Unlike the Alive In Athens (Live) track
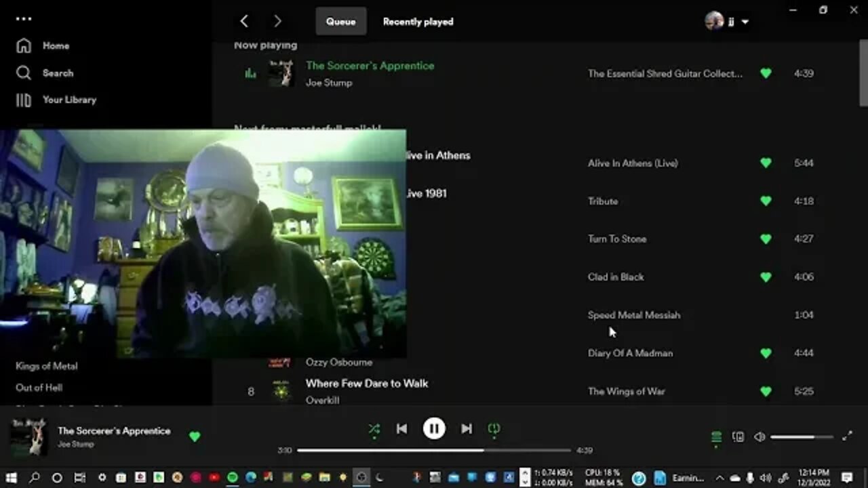868x488 pixels. 766,163
